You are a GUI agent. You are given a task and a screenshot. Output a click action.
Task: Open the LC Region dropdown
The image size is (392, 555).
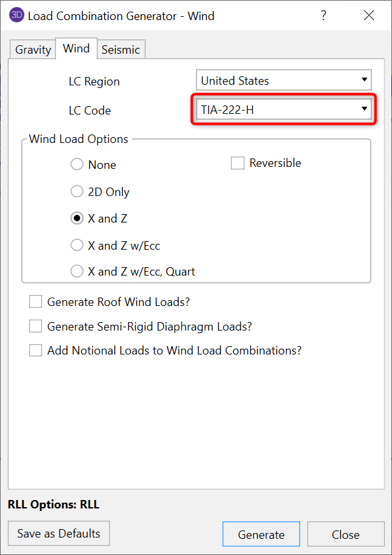click(283, 81)
